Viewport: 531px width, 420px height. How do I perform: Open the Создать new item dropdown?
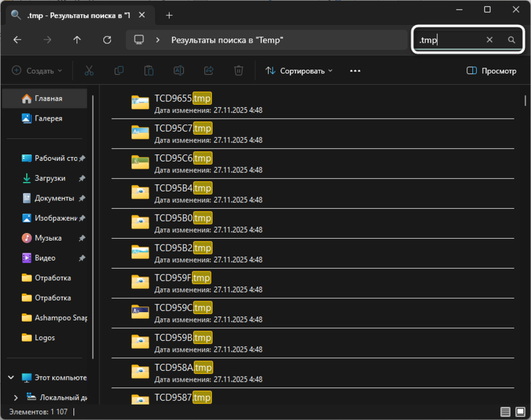(x=37, y=71)
